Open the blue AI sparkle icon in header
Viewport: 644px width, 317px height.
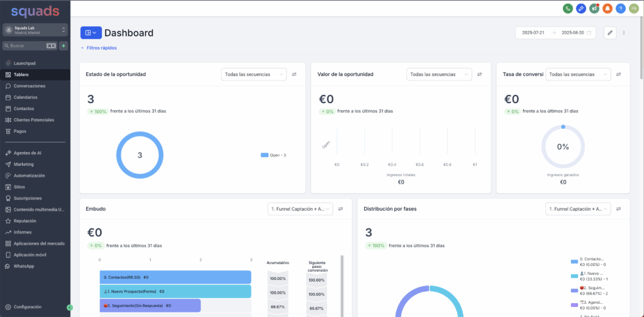click(580, 8)
